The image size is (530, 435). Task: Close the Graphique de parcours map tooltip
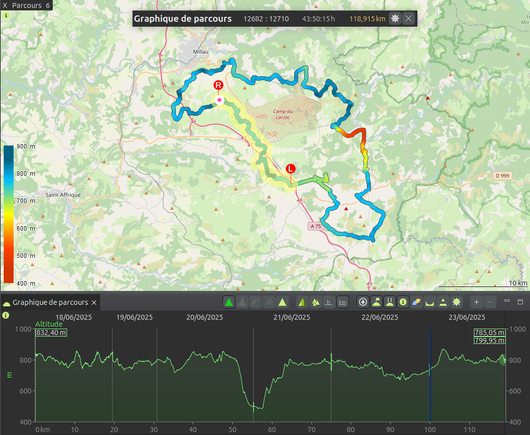pos(408,18)
